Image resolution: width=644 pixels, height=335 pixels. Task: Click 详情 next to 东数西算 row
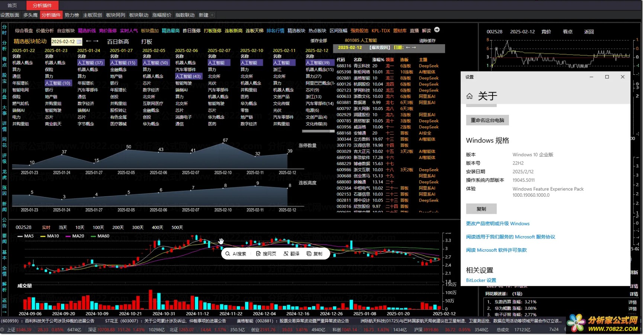click(x=632, y=302)
